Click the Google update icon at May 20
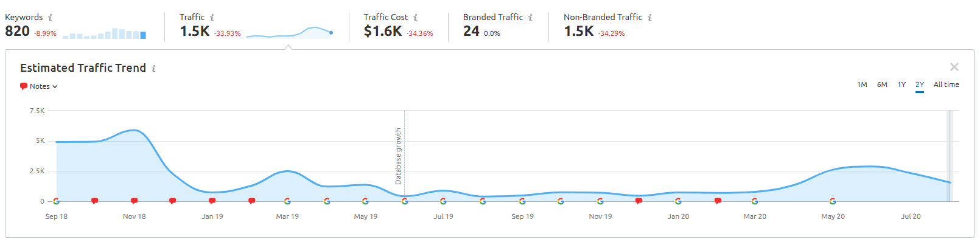The height and width of the screenshot is (242, 980). (x=833, y=201)
